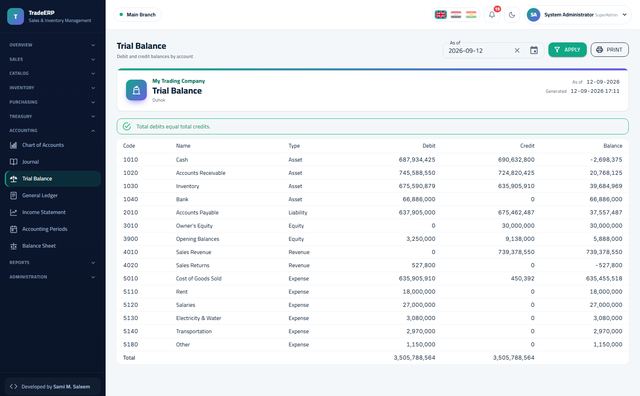
Task: Click the Main Branch selector
Action: point(137,15)
